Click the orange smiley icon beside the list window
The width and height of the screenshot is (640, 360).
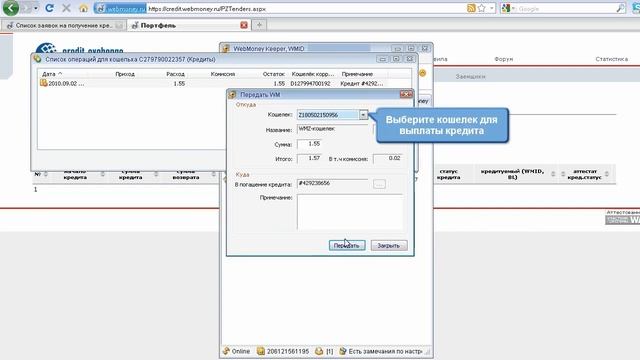click(422, 73)
